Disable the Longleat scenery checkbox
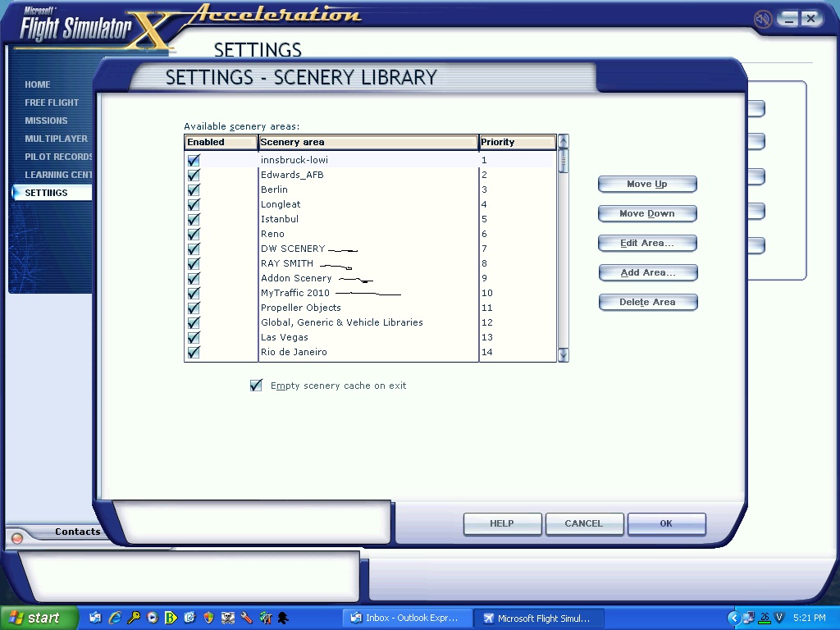The image size is (840, 630). pyautogui.click(x=194, y=204)
